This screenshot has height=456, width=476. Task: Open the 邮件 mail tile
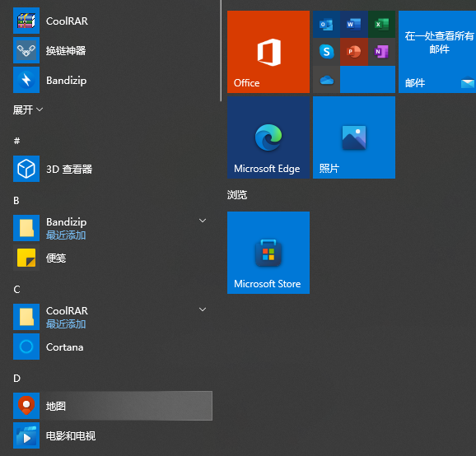pos(437,52)
